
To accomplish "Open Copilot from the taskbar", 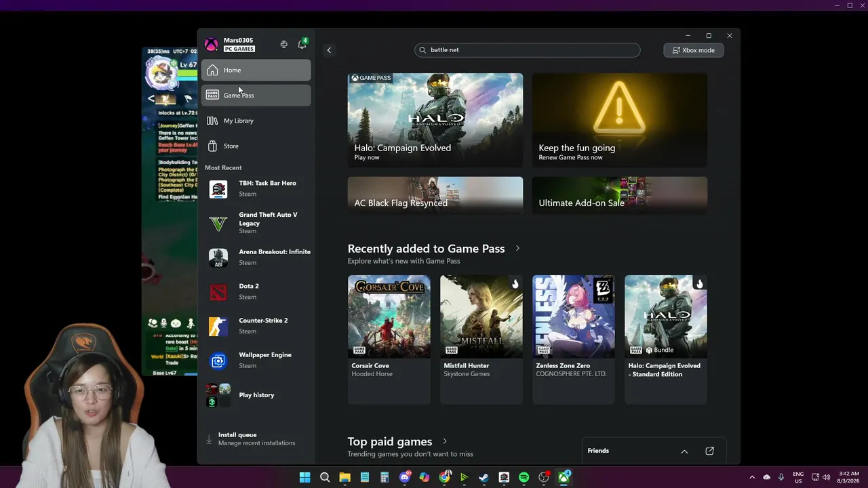I will (x=425, y=477).
